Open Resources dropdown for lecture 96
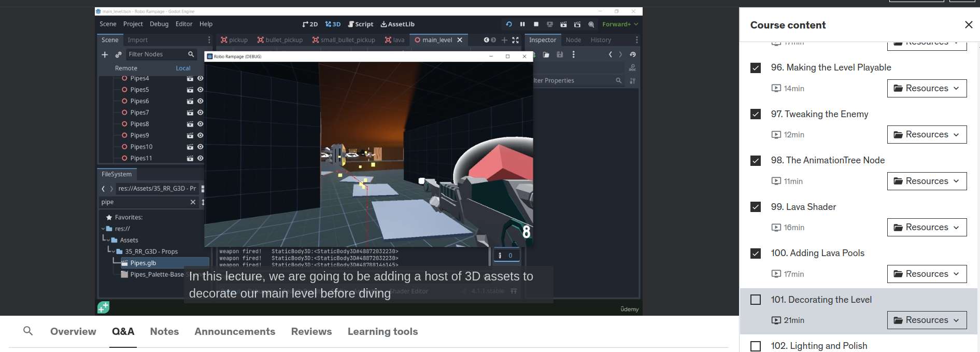The image size is (980, 352). pos(927,88)
